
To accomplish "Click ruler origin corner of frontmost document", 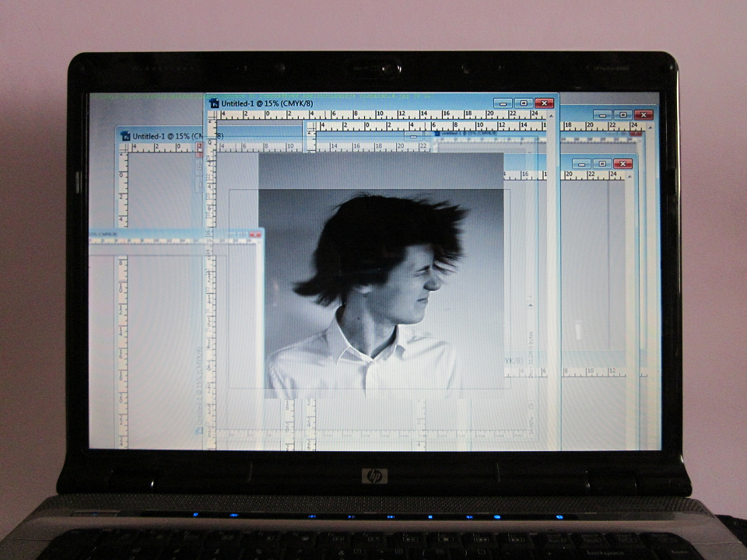I will tap(212, 115).
